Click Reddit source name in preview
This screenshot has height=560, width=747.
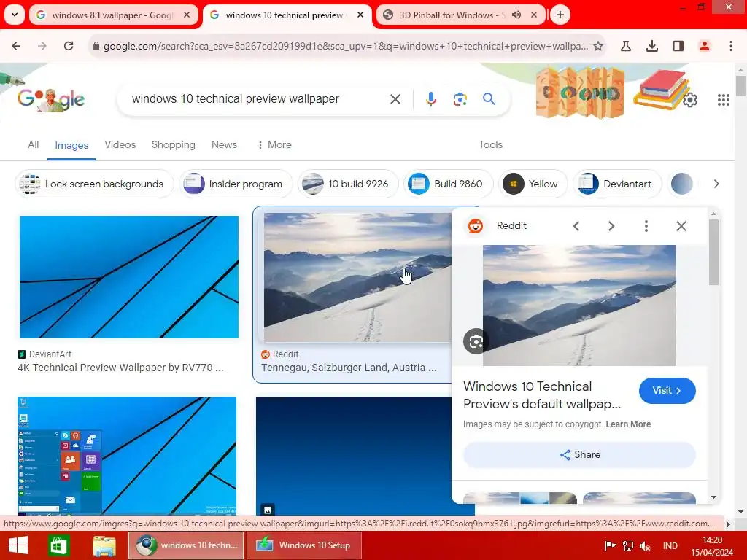[511, 226]
